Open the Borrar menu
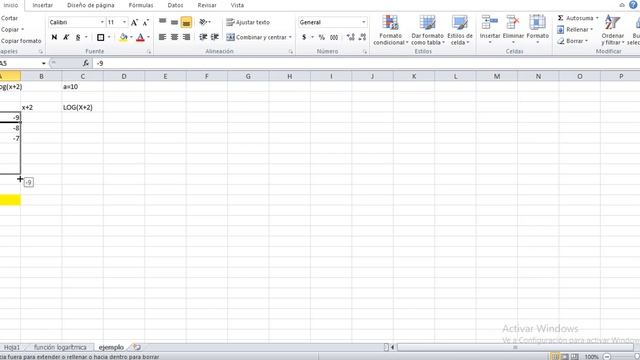This screenshot has height=360, width=640. coord(573,41)
